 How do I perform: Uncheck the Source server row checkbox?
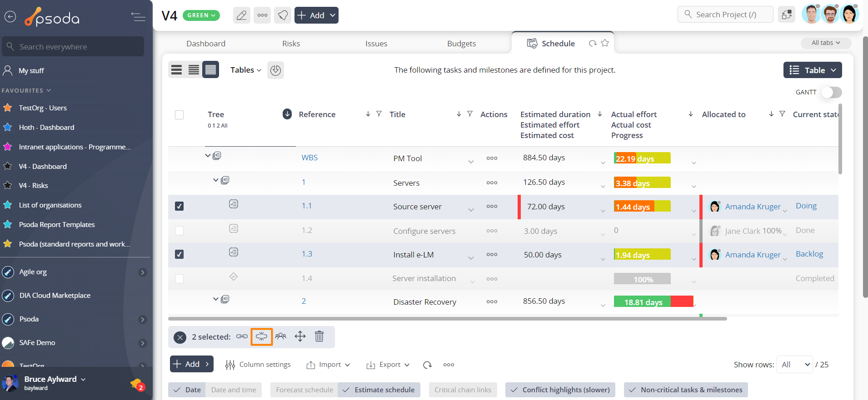(180, 206)
